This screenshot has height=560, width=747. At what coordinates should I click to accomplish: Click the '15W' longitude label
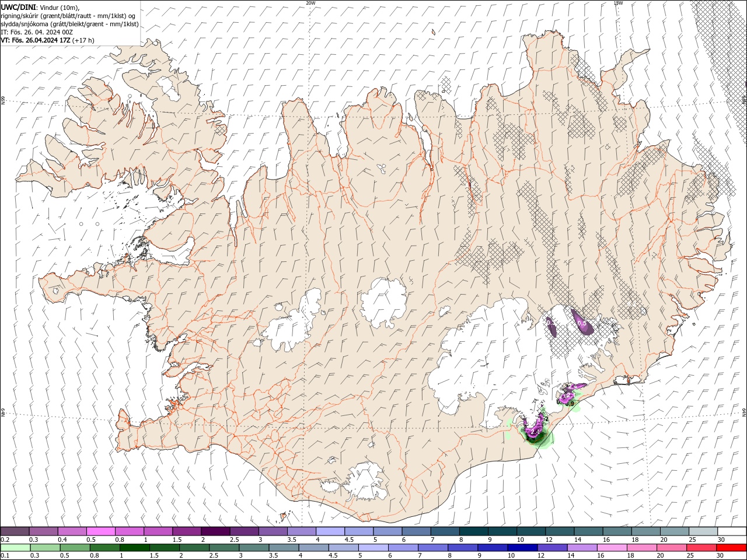click(x=618, y=3)
